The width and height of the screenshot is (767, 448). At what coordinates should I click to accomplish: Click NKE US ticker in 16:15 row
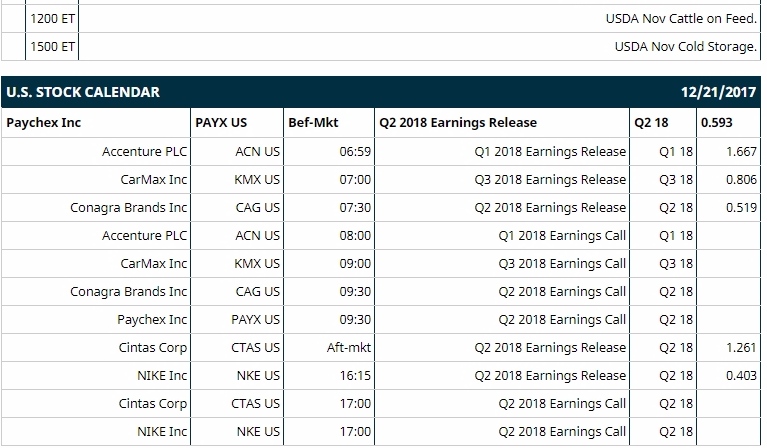(x=258, y=375)
